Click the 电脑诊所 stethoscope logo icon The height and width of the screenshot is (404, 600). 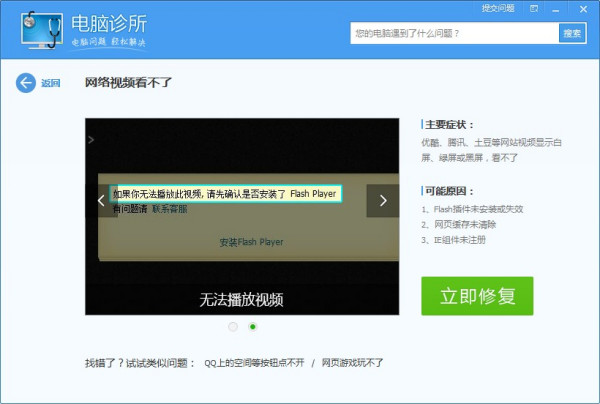(42, 30)
